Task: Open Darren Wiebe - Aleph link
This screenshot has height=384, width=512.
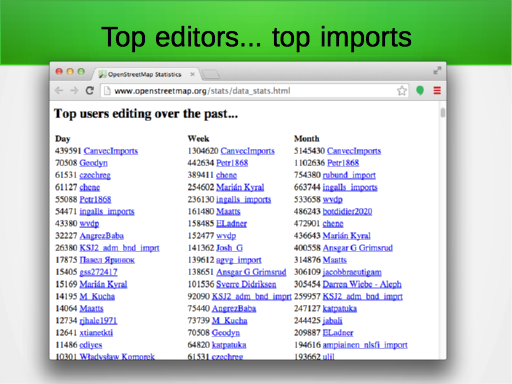Action: pyautogui.click(x=362, y=284)
